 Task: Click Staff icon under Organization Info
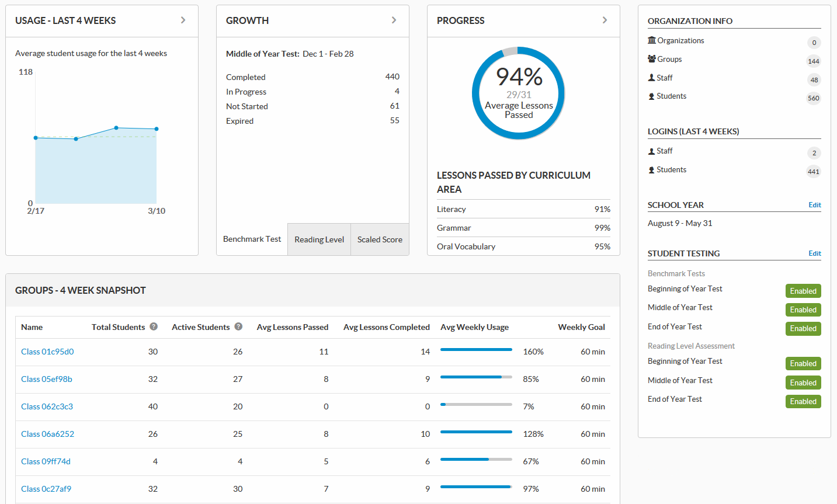[x=651, y=78]
